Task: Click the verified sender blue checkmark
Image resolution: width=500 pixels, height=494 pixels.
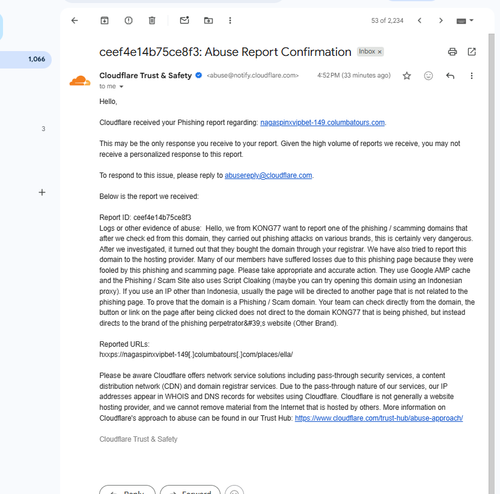Action: (x=199, y=75)
